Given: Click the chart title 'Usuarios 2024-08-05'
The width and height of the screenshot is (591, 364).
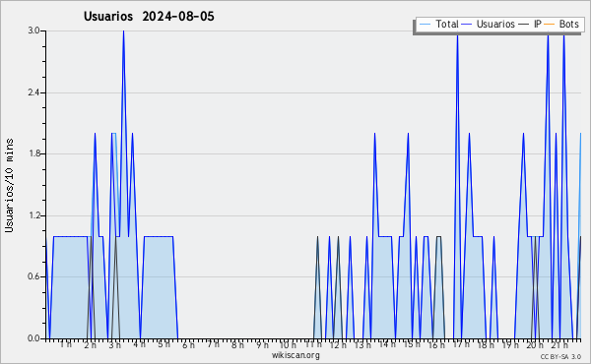Looking at the screenshot, I should 149,17.
